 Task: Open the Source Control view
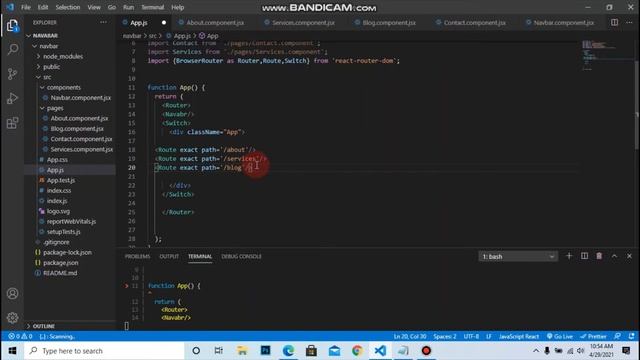point(13,74)
